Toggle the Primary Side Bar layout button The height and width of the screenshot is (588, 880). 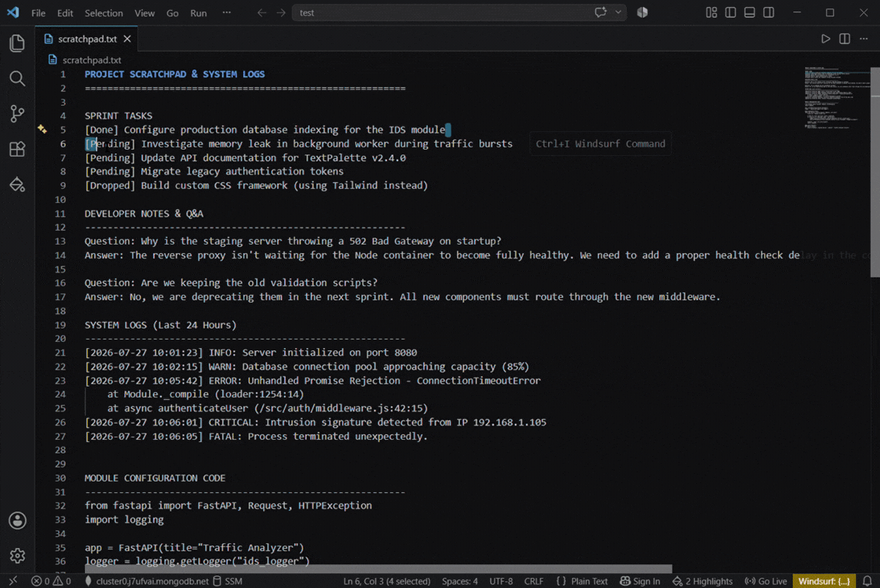pos(730,12)
